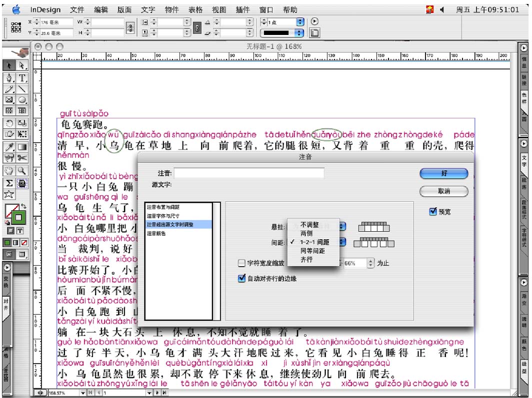The image size is (532, 398).
Task: Activate the Hand tool
Action: pos(9,171)
